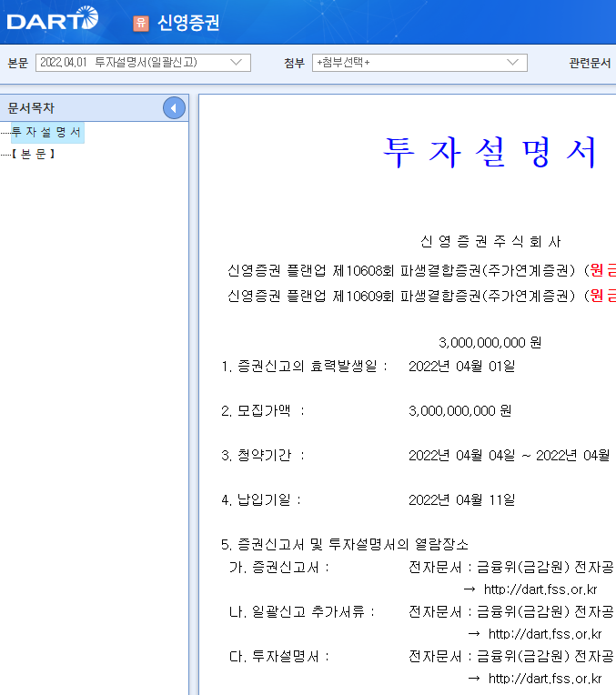Click the orange 유 market badge icon
This screenshot has height=695, width=616.
coord(141,23)
